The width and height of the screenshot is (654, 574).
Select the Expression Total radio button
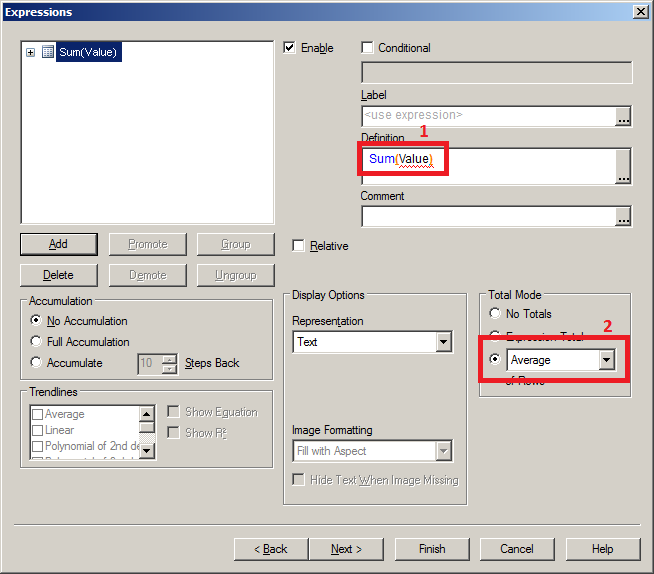(495, 335)
